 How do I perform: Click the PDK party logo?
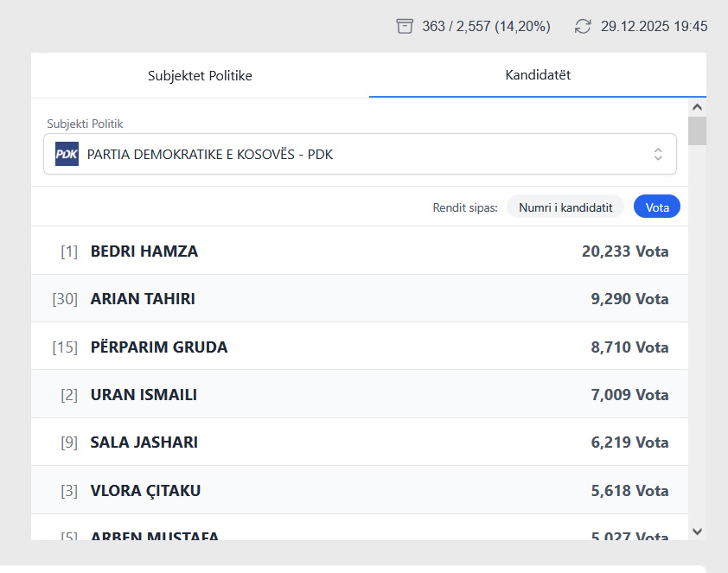pos(67,154)
